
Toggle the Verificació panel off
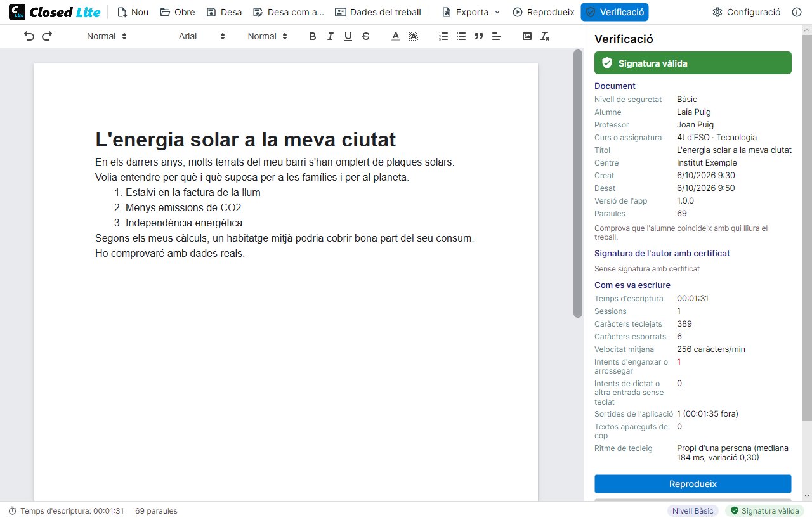(615, 12)
